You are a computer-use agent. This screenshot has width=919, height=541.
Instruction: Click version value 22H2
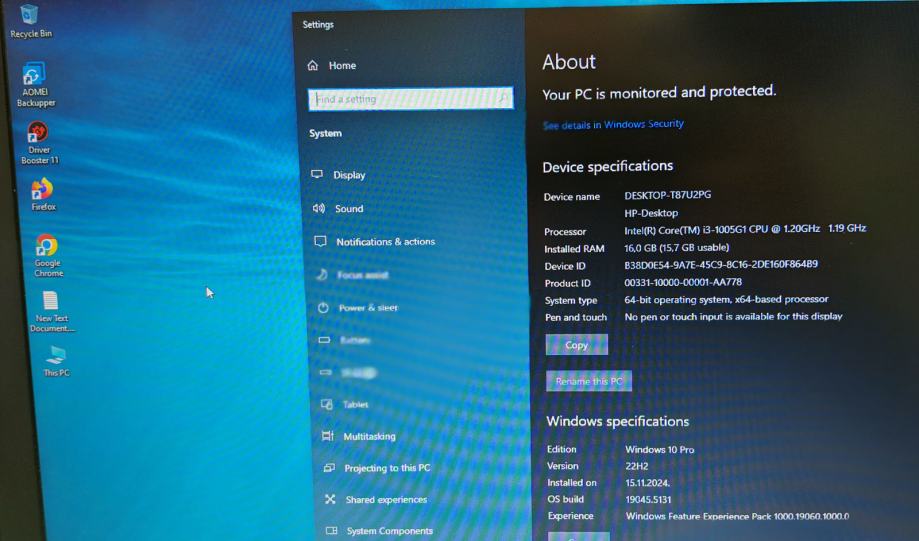[637, 466]
